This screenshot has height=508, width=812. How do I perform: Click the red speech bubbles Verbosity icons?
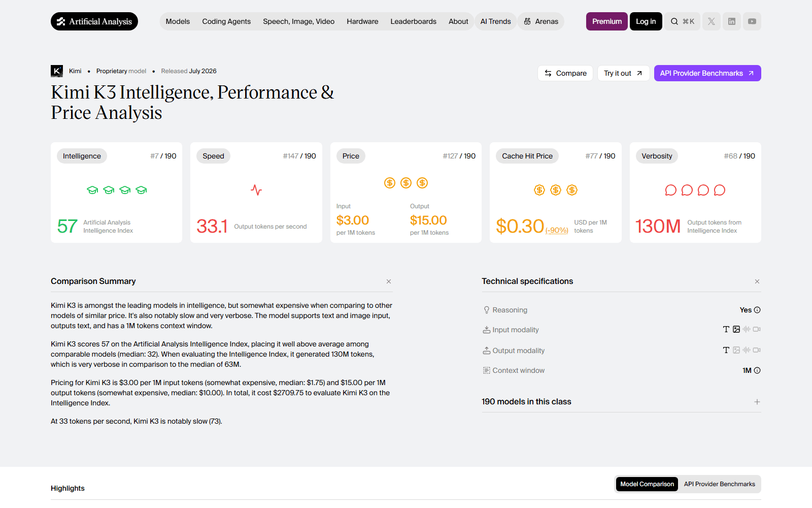click(x=695, y=190)
